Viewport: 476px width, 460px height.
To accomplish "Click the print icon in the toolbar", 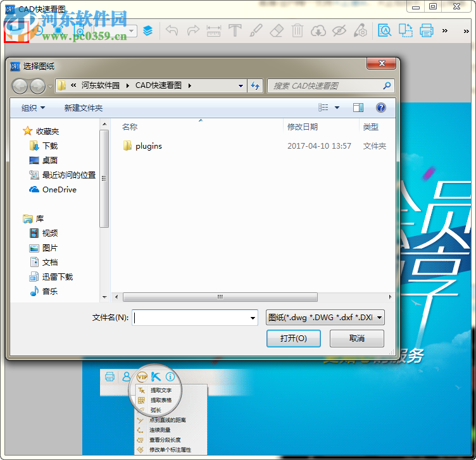I will click(x=427, y=30).
